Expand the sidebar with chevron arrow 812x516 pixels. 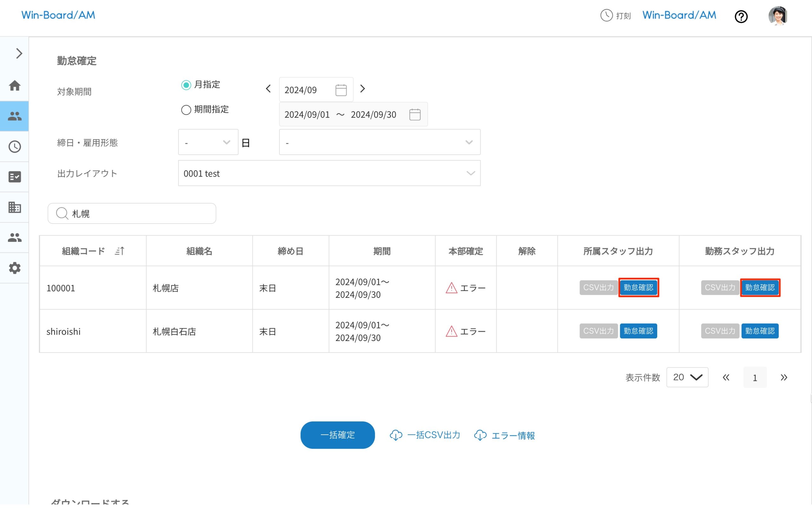(19, 53)
